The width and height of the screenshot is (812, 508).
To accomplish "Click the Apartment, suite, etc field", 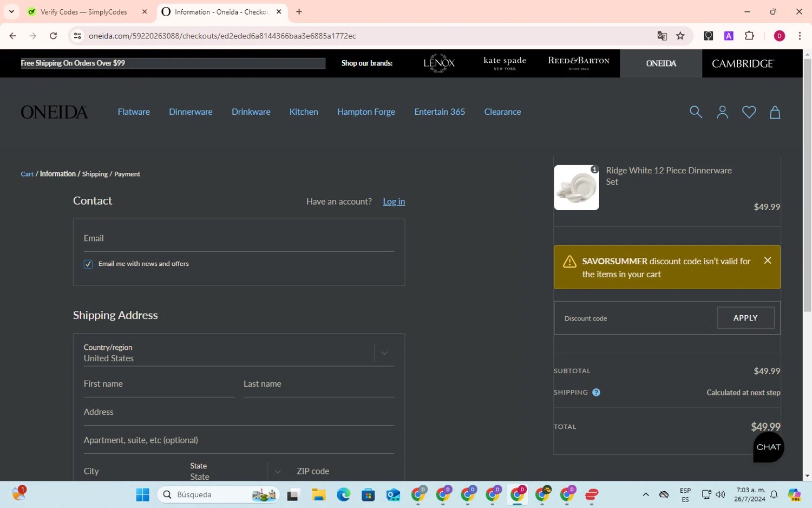I will coord(239,440).
